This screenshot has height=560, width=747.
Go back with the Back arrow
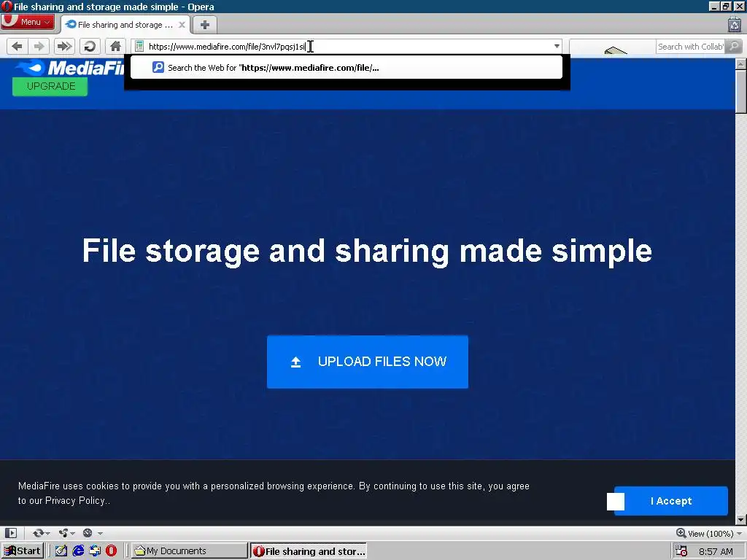18,46
